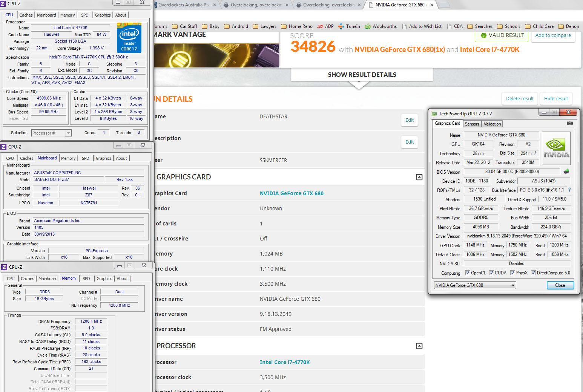
Task: Open Graphics tab in Memory CPU-Z window
Action: (x=104, y=279)
